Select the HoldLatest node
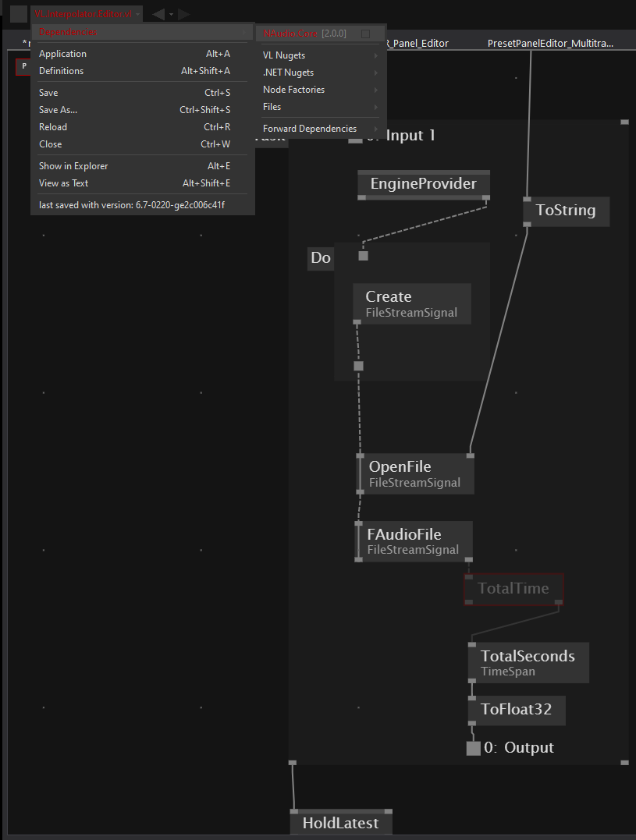Image resolution: width=636 pixels, height=840 pixels. pos(341,823)
